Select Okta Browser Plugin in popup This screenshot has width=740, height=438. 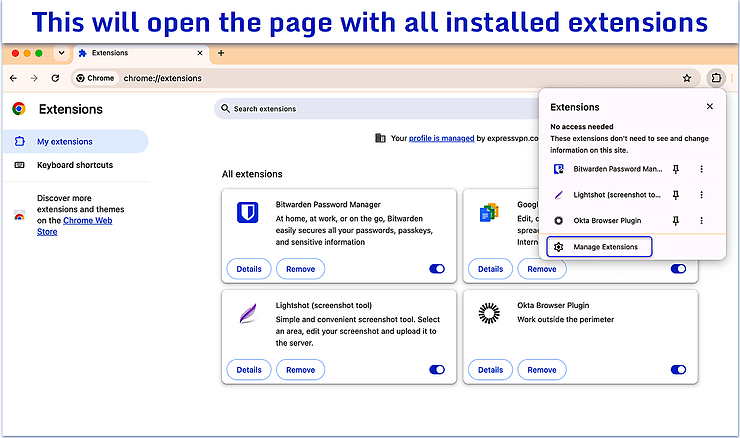607,220
